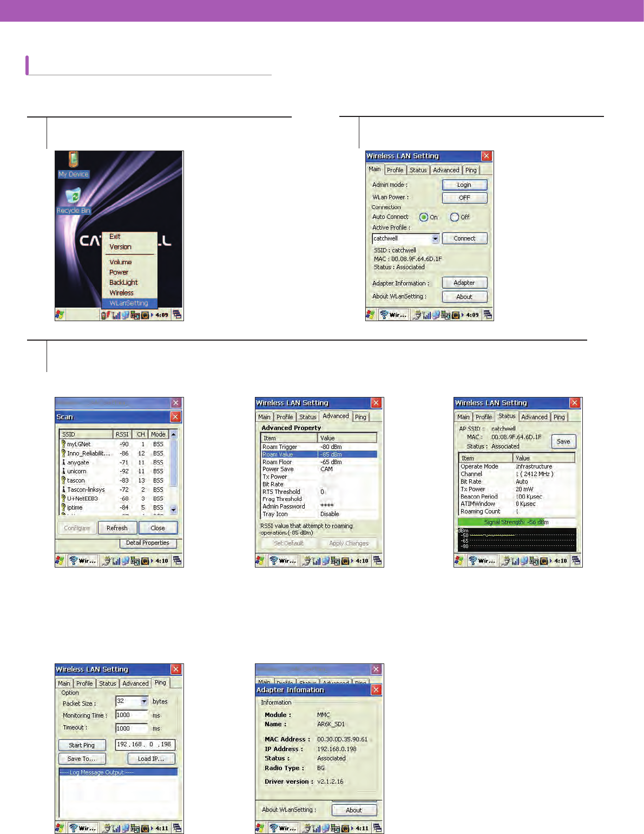Click show-desktop icon at right of desktop screenshot taskbar
The width and height of the screenshot is (644, 834).
[177, 315]
